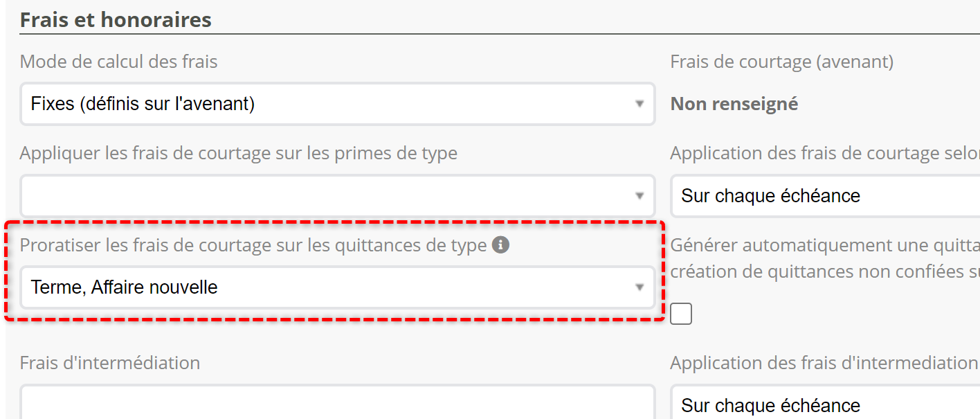Click the arrow beside Terme, Affaire nouvelle
980x419 pixels.
(639, 287)
